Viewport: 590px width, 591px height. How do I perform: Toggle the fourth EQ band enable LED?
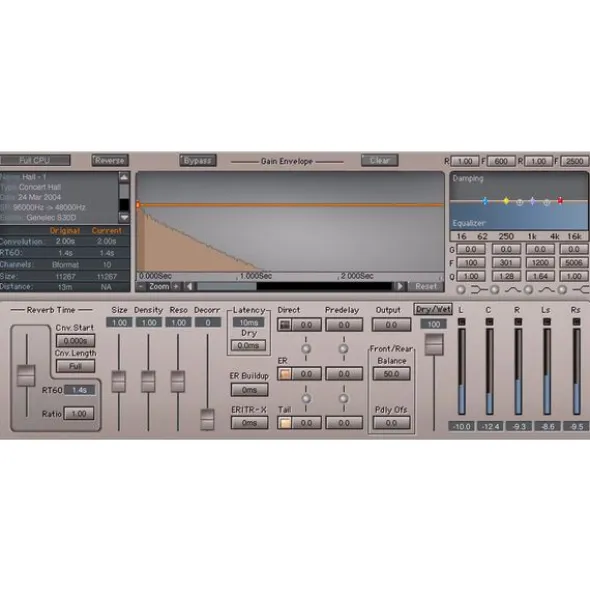point(562,290)
